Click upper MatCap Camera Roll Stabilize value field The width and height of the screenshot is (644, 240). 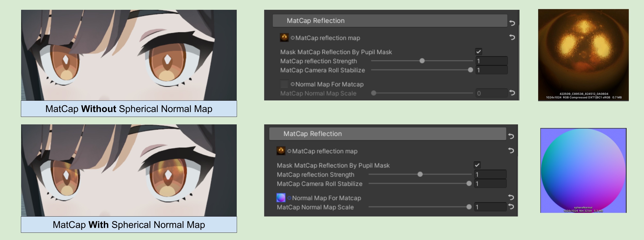pyautogui.click(x=491, y=70)
